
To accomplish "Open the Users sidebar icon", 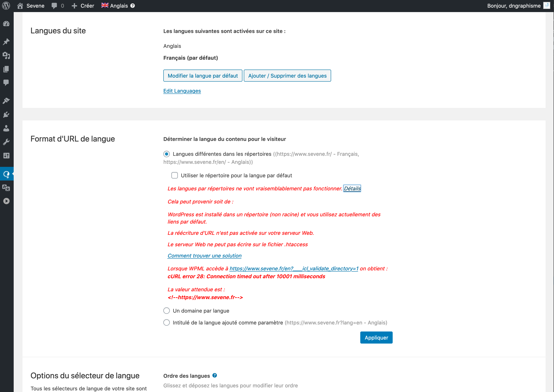I will coord(6,128).
